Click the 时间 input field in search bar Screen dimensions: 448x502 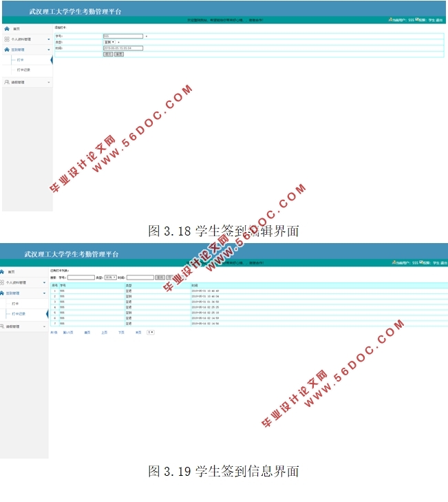click(x=140, y=278)
